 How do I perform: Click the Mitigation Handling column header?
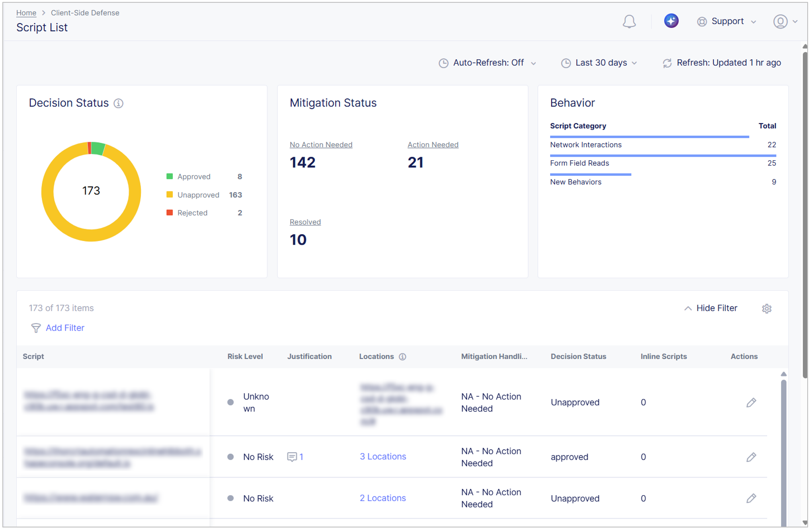(x=494, y=356)
